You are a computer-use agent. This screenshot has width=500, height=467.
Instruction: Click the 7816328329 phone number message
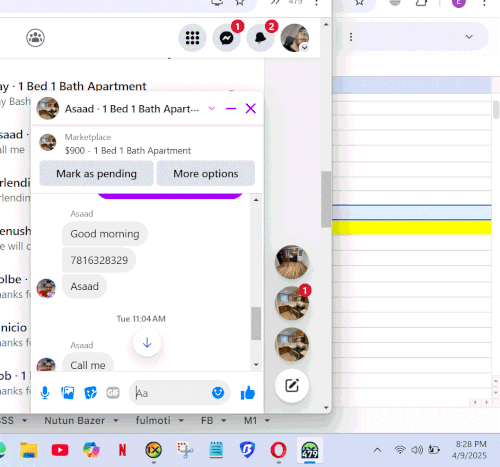99,260
